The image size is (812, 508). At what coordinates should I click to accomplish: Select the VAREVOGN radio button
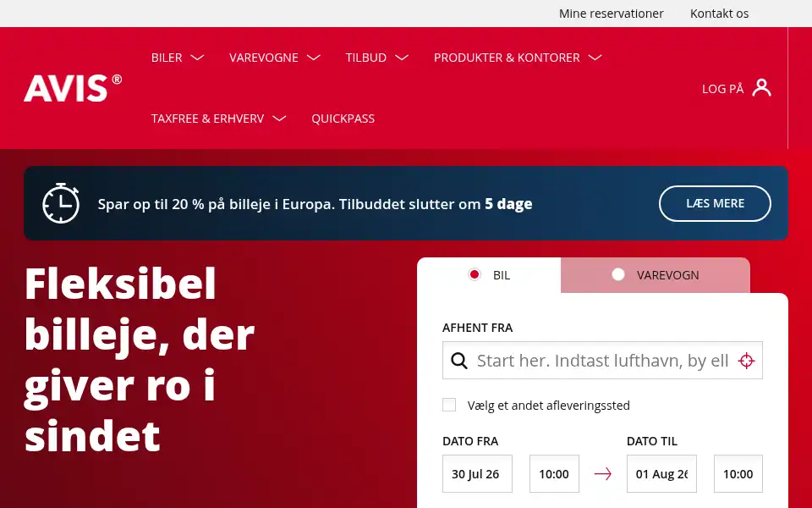tap(617, 274)
